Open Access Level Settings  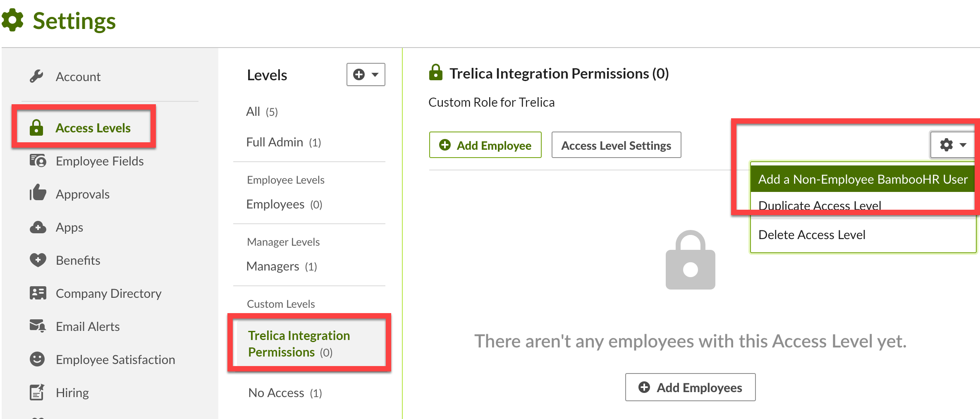click(x=616, y=145)
